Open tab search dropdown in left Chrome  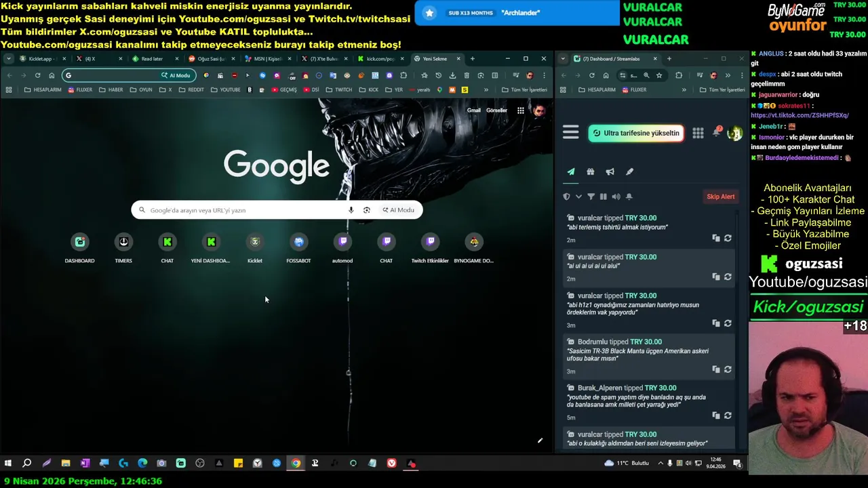pyautogui.click(x=8, y=59)
